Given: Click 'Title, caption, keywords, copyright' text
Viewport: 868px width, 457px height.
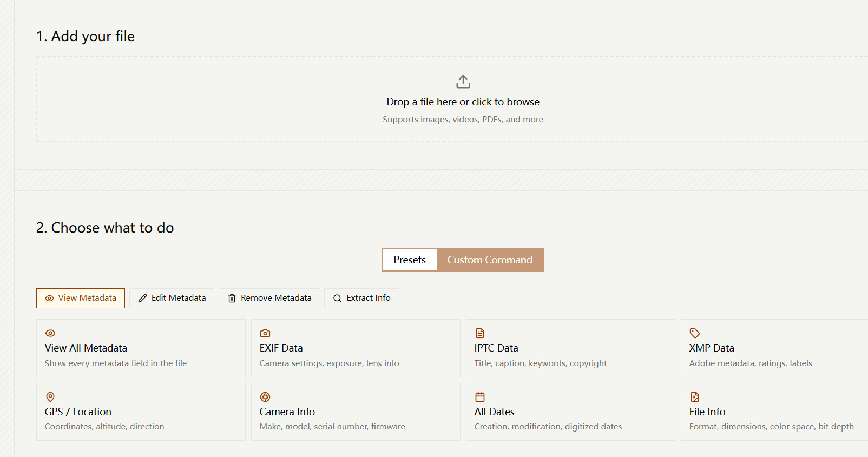Looking at the screenshot, I should pyautogui.click(x=541, y=363).
